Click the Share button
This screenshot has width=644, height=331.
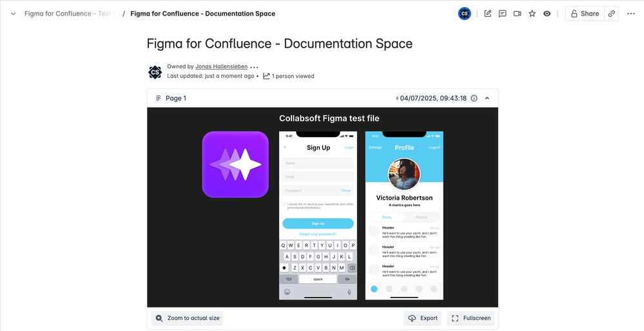[x=584, y=14]
